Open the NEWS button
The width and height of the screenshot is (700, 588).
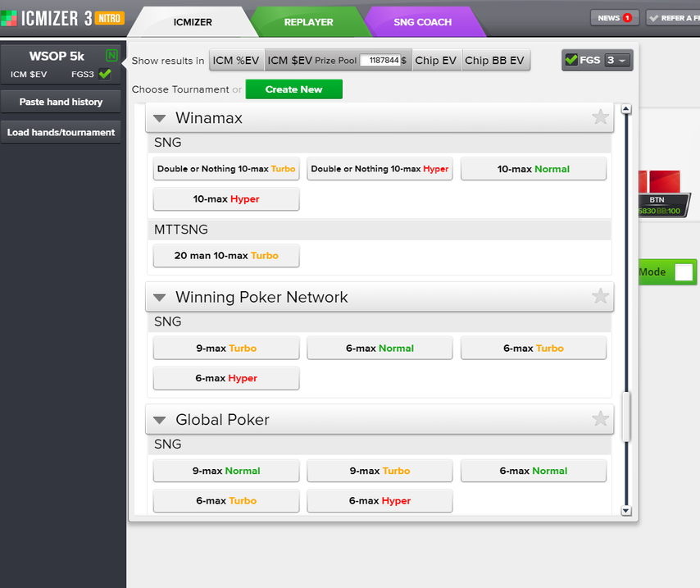[615, 18]
